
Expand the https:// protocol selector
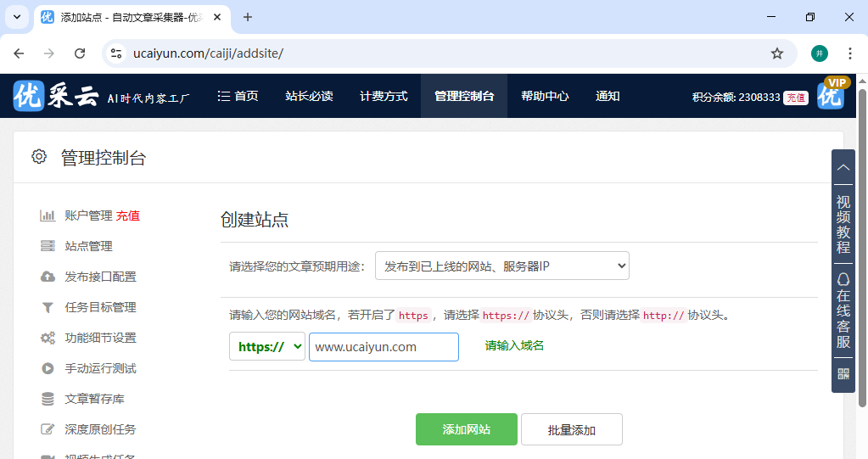266,346
